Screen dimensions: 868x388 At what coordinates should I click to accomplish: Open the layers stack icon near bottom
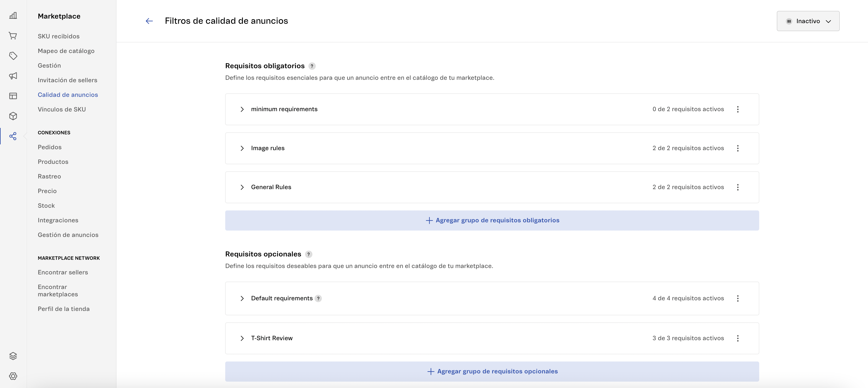pyautogui.click(x=13, y=356)
